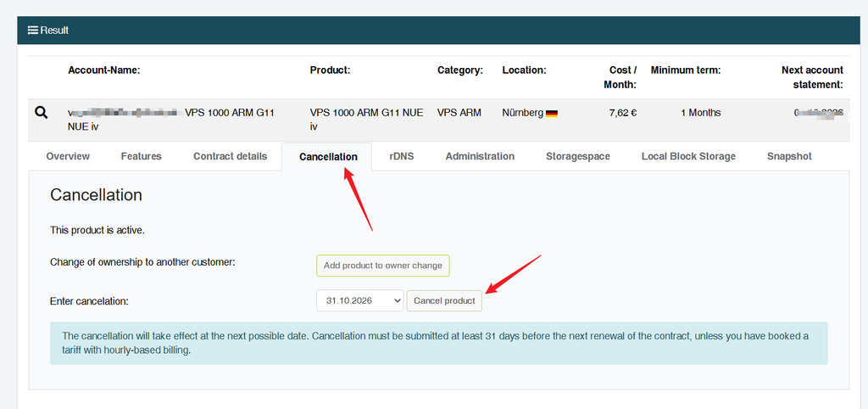
Task: Click the Next account statement header
Action: 812,77
